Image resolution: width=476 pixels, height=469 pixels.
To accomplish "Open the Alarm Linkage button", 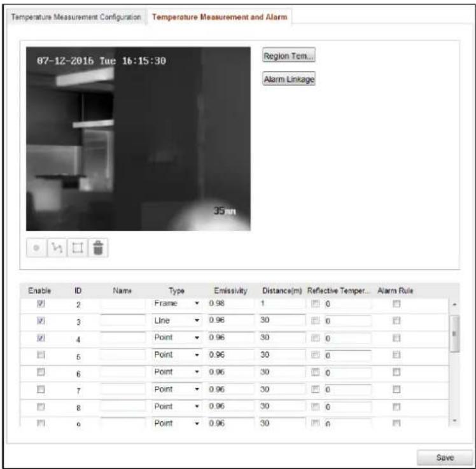I will coord(289,79).
